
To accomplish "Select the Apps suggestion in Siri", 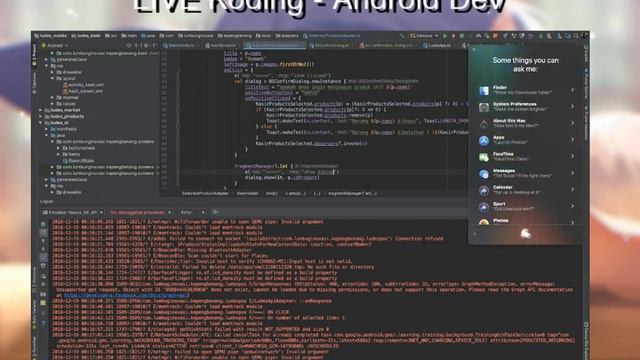I will 526,140.
